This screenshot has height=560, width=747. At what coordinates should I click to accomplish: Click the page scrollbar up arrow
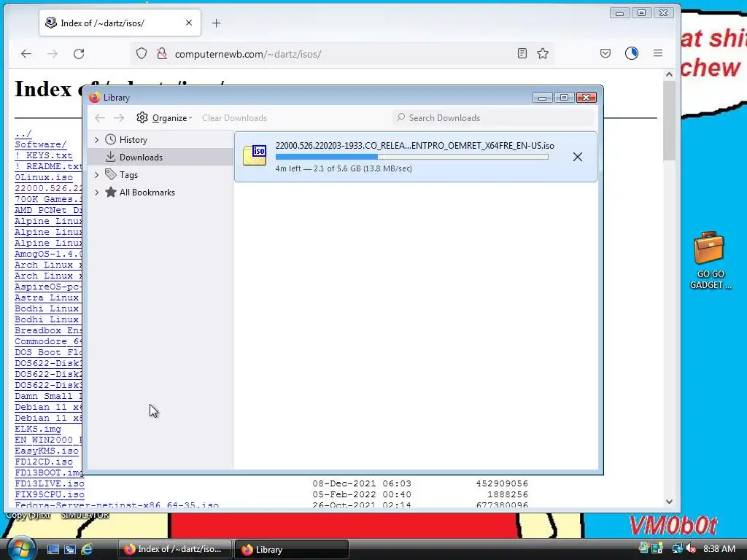(669, 74)
